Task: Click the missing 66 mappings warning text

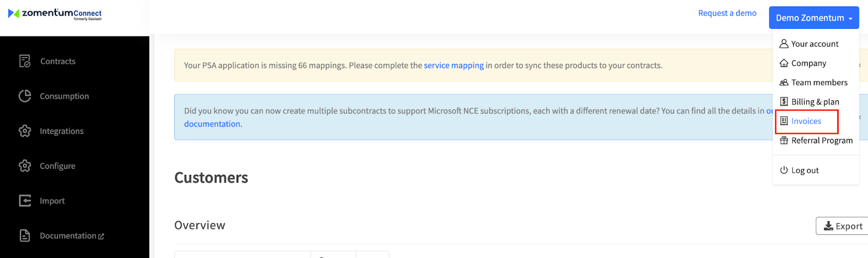Action: (423, 65)
